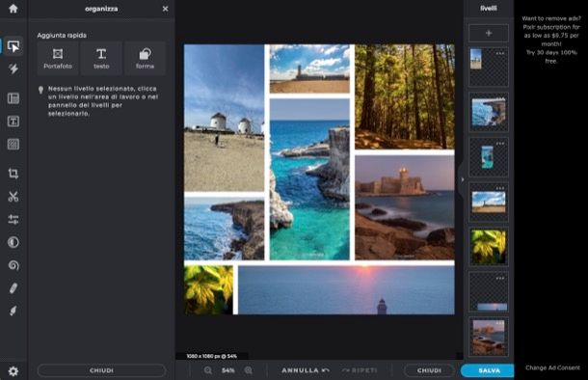
Task: Open the settings gear
Action: (13, 371)
